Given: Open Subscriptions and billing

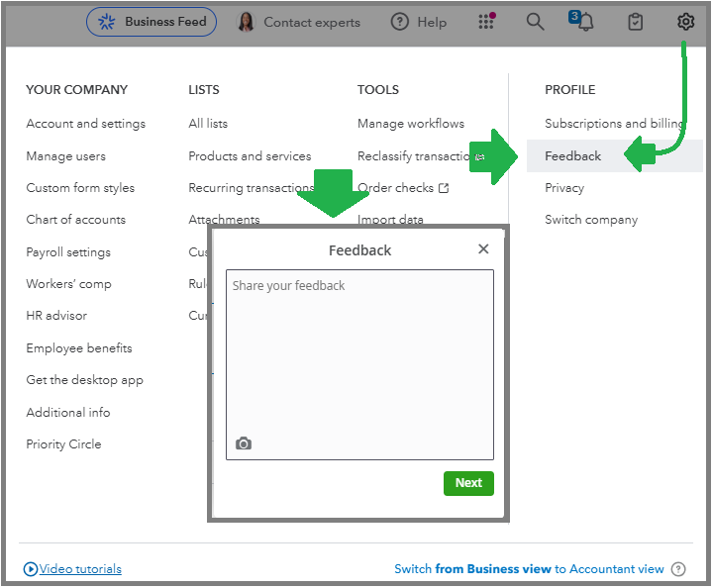Looking at the screenshot, I should tap(614, 124).
